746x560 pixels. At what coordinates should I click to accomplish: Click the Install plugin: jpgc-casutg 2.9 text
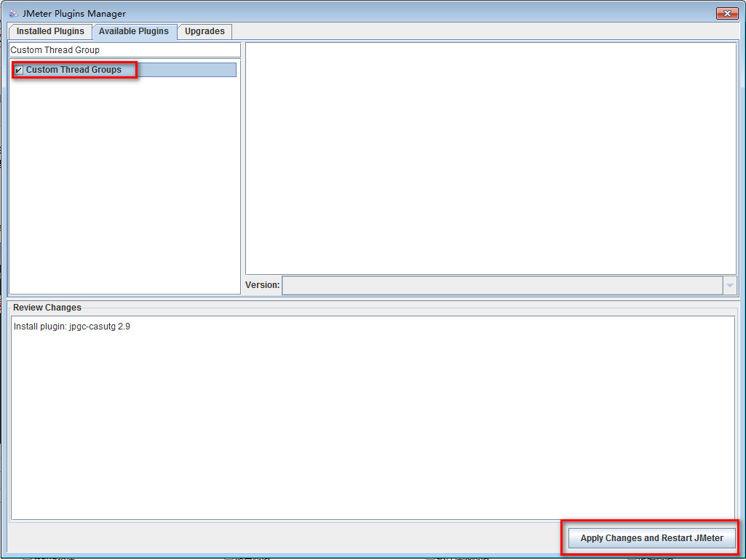pyautogui.click(x=72, y=327)
